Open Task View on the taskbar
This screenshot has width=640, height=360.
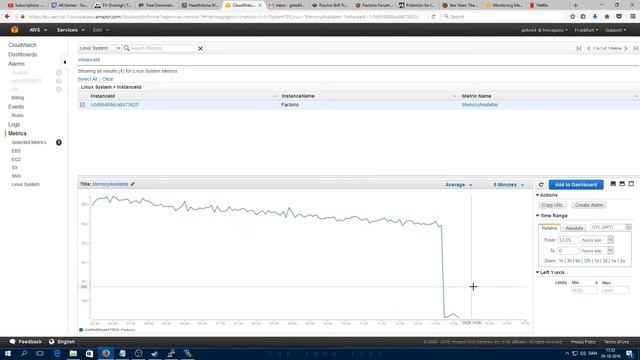point(40,353)
